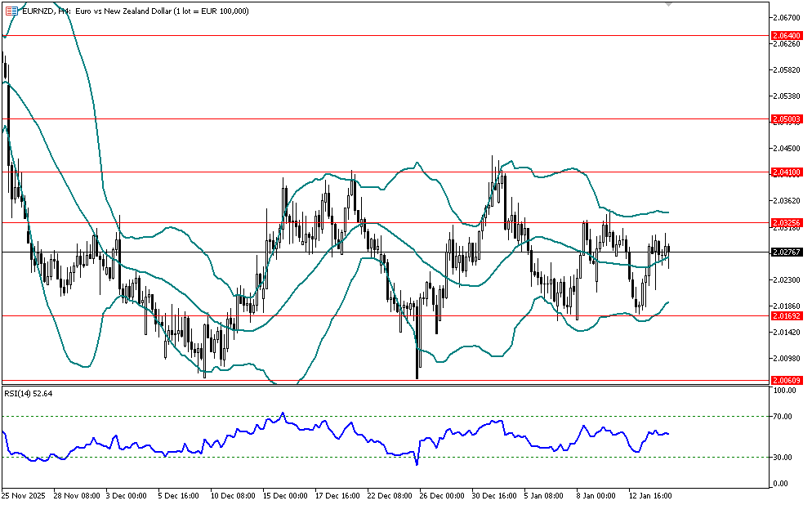Click the 30 Dec 16:00 time label
The height and width of the screenshot is (505, 812).
(495, 495)
